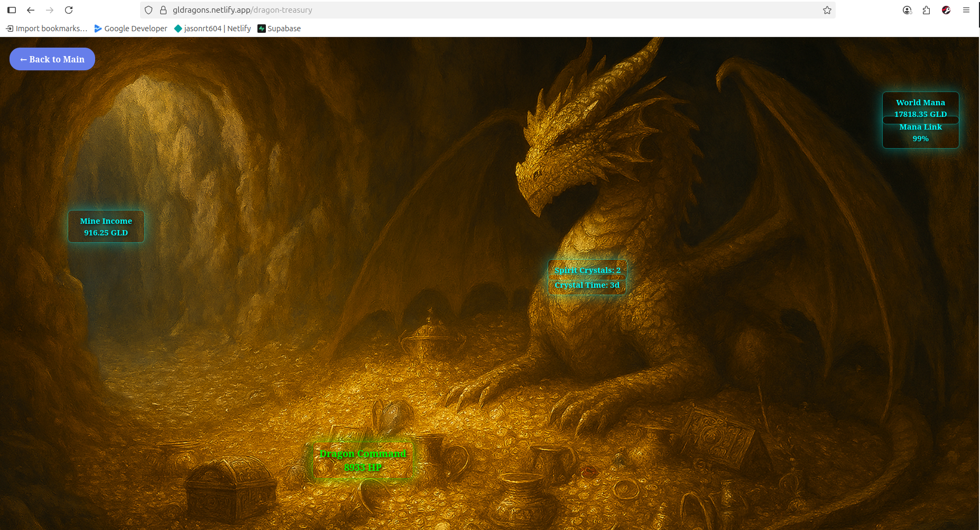
Task: Open the browser hamburger menu
Action: coord(966,10)
